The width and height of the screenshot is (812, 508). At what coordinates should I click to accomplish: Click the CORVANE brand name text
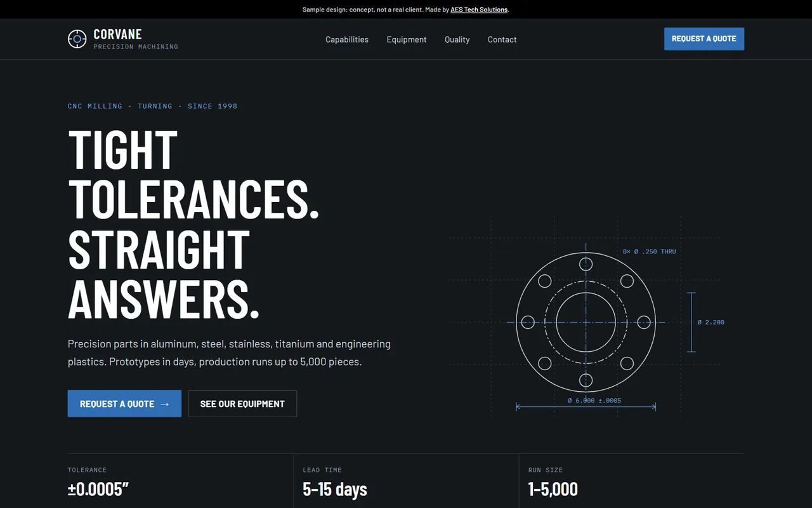(x=117, y=34)
